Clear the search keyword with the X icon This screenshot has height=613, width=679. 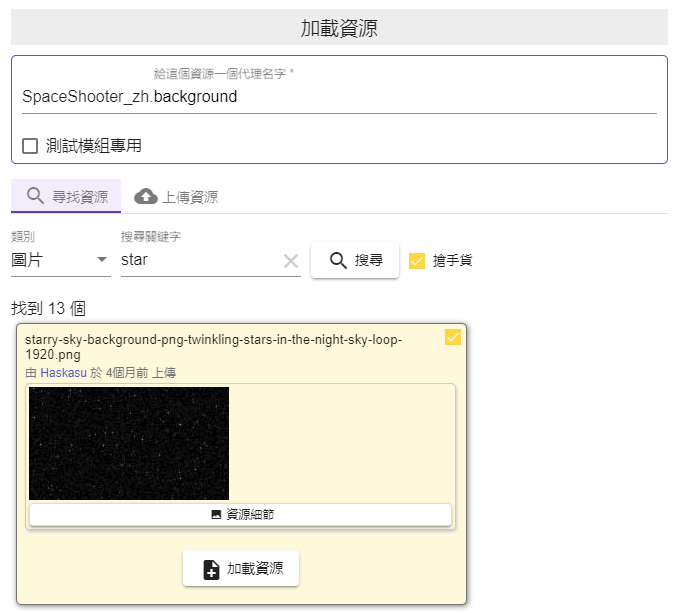tap(291, 261)
